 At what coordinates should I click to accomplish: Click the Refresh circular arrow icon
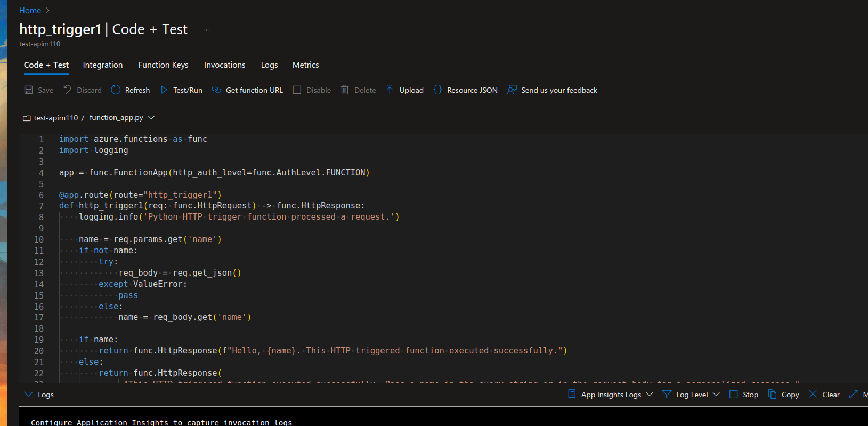coord(116,90)
